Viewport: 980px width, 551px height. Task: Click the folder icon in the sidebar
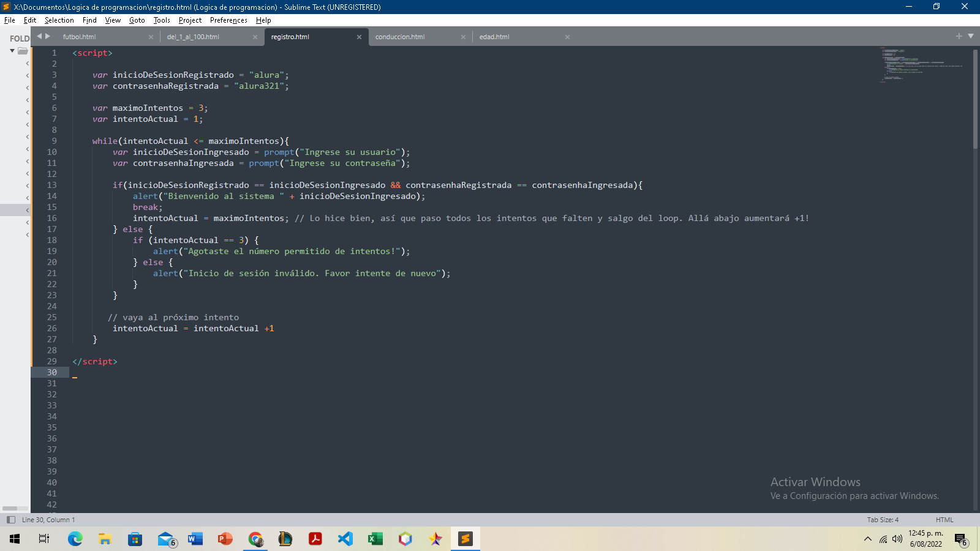click(23, 51)
